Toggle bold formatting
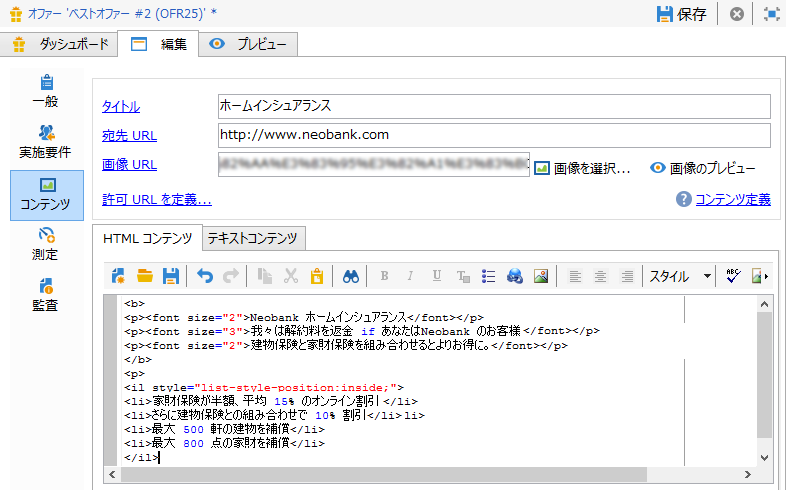798x490 pixels. 384,276
